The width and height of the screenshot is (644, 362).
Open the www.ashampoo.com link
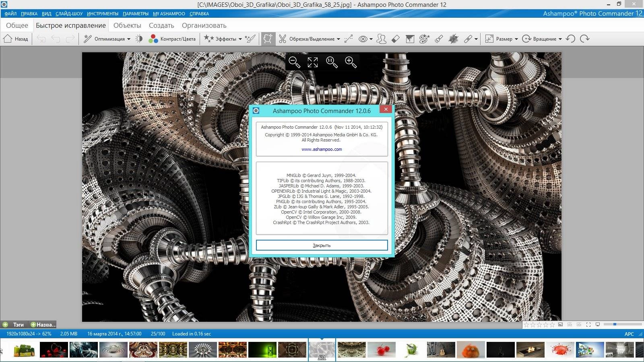tap(322, 149)
